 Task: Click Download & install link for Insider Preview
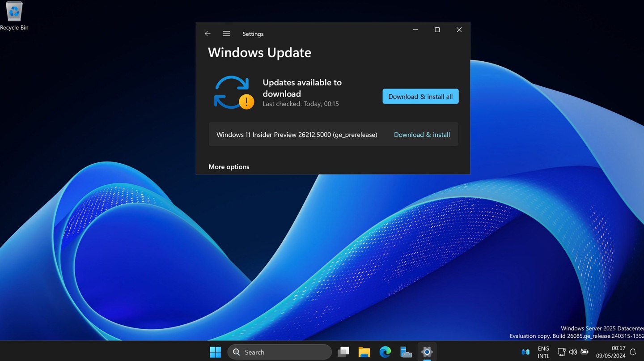point(422,135)
